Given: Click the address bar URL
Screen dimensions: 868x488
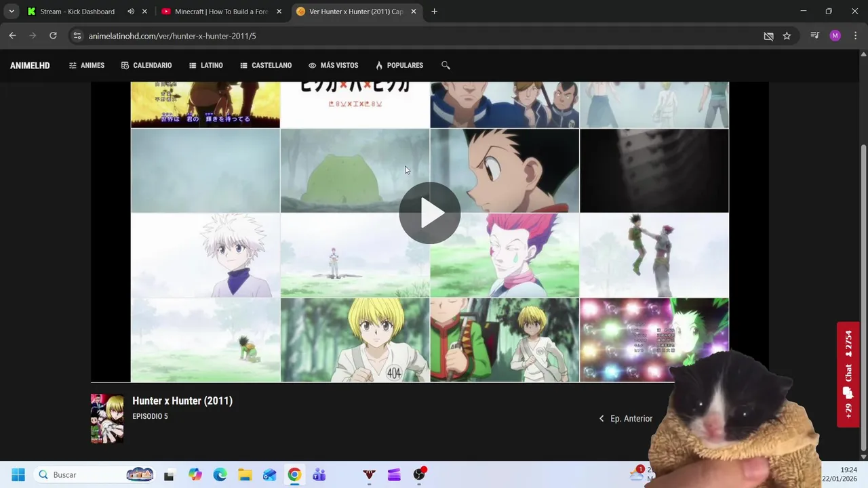Looking at the screenshot, I should coord(172,36).
